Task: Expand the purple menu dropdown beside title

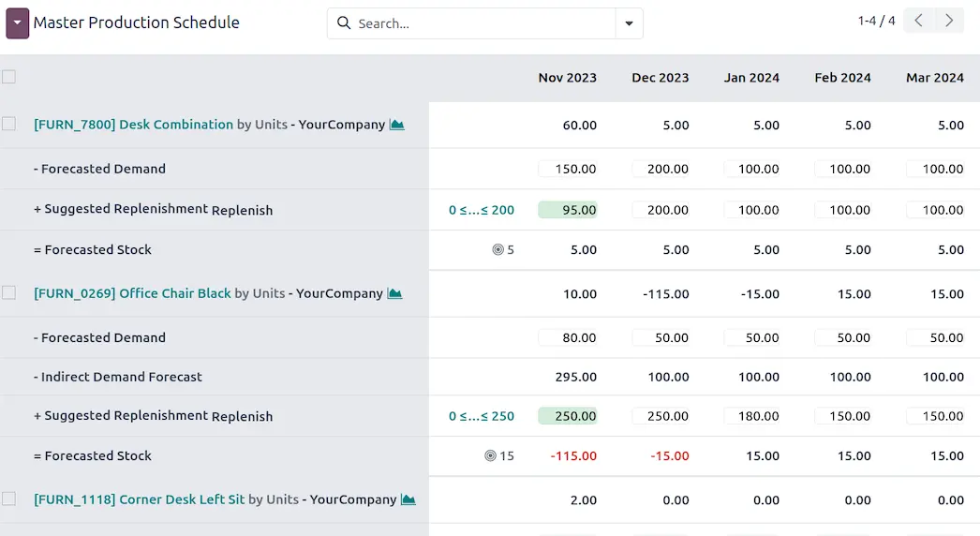Action: pyautogui.click(x=17, y=22)
